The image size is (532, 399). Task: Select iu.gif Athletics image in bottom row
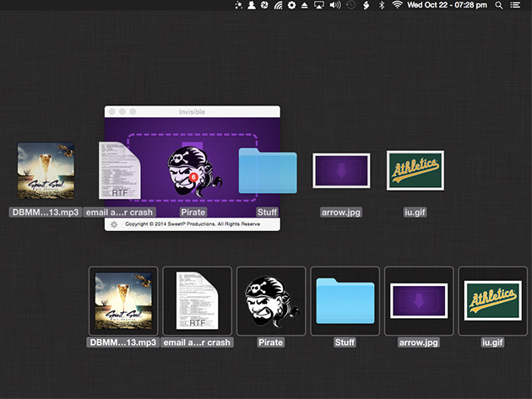[492, 301]
